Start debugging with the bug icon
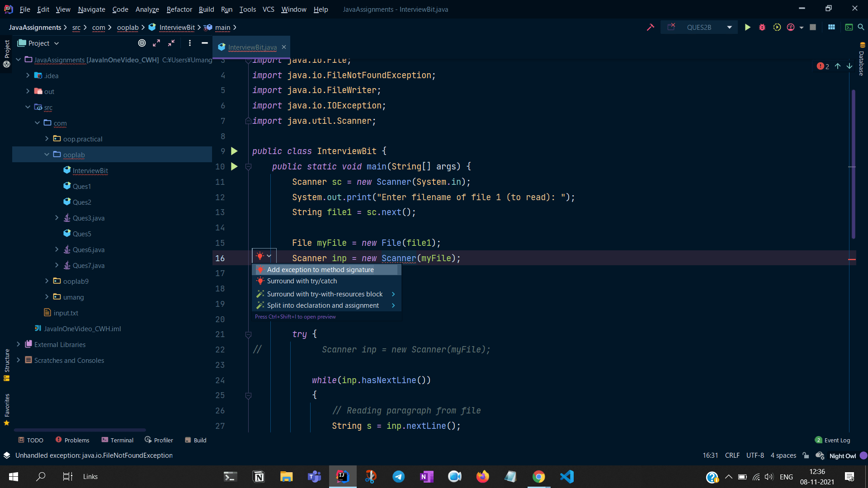The width and height of the screenshot is (868, 488). [762, 27]
